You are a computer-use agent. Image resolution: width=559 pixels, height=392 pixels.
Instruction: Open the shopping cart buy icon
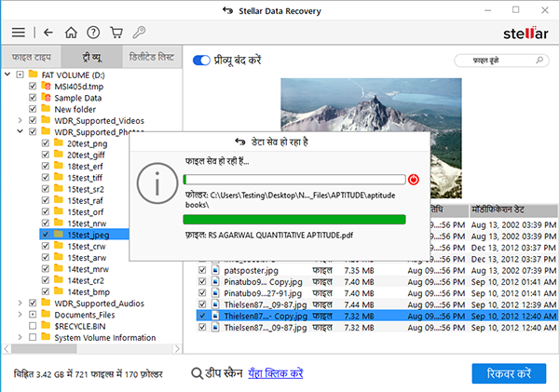point(116,33)
